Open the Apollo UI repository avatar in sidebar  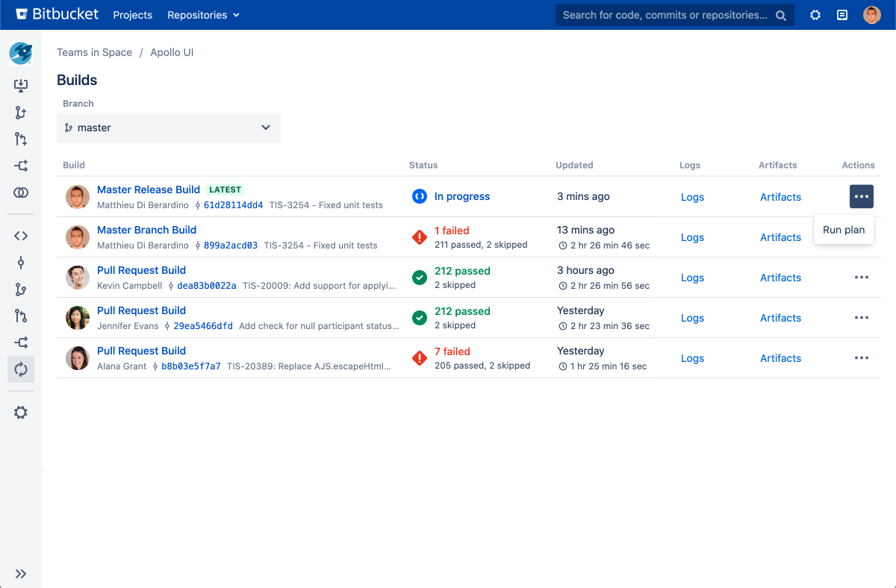[x=21, y=53]
